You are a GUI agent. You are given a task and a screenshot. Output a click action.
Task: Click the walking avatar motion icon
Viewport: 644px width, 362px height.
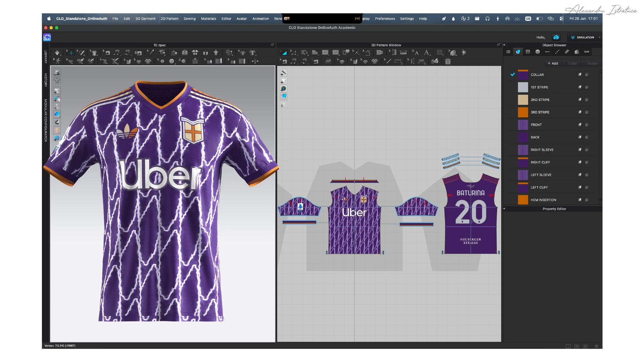point(57,61)
